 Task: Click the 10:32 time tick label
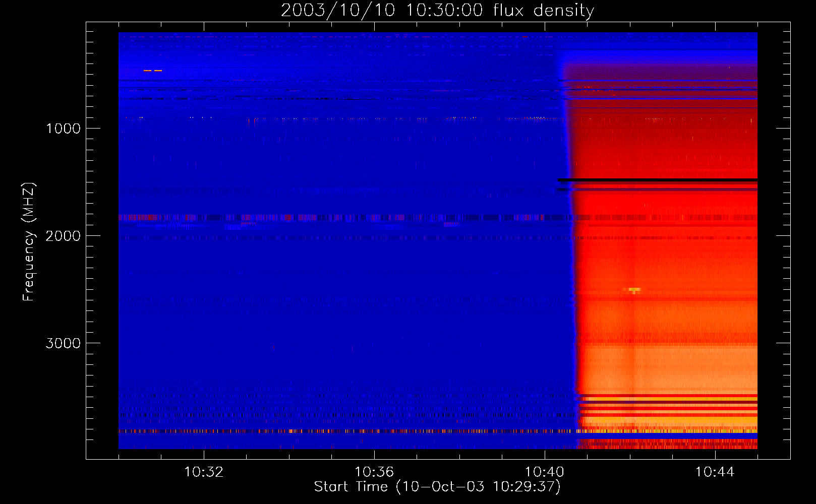pyautogui.click(x=204, y=472)
